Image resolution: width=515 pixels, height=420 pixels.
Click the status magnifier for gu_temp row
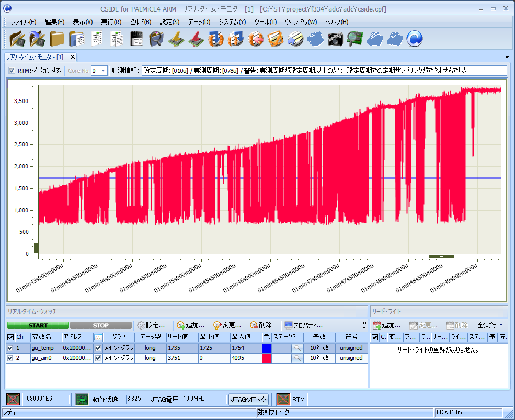point(297,348)
